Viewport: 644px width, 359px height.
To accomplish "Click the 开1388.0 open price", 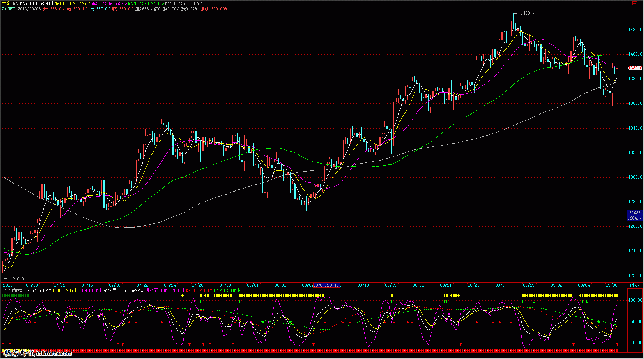I will point(52,9).
